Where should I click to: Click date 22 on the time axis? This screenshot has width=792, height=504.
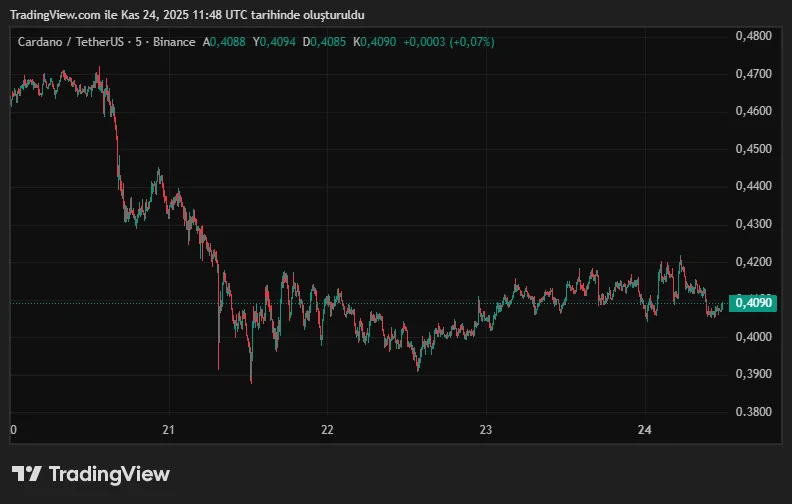pos(327,430)
